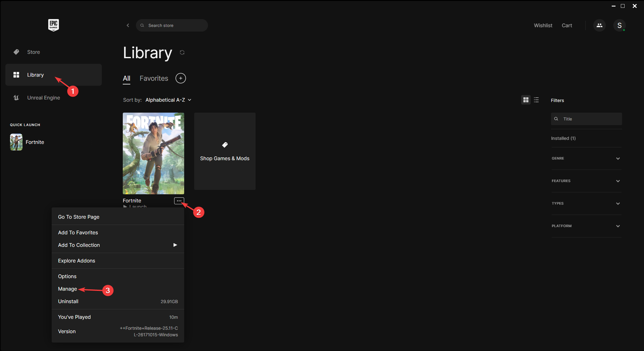Open Options from context menu

pyautogui.click(x=118, y=276)
